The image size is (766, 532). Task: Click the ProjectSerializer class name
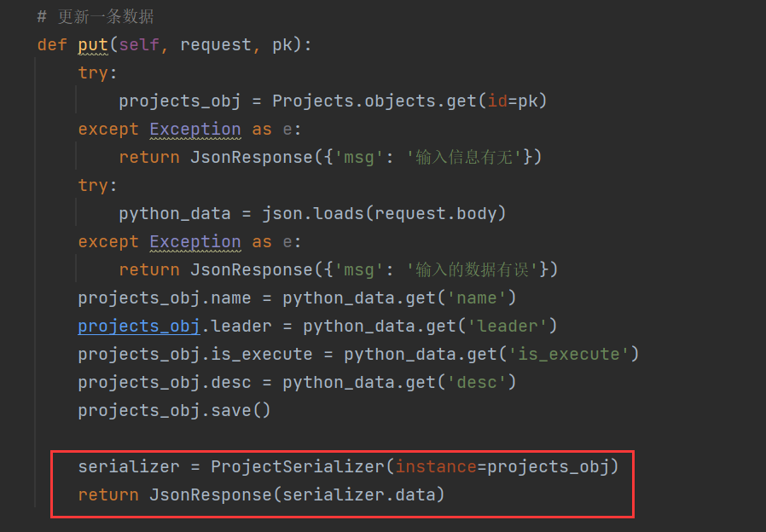coord(298,466)
